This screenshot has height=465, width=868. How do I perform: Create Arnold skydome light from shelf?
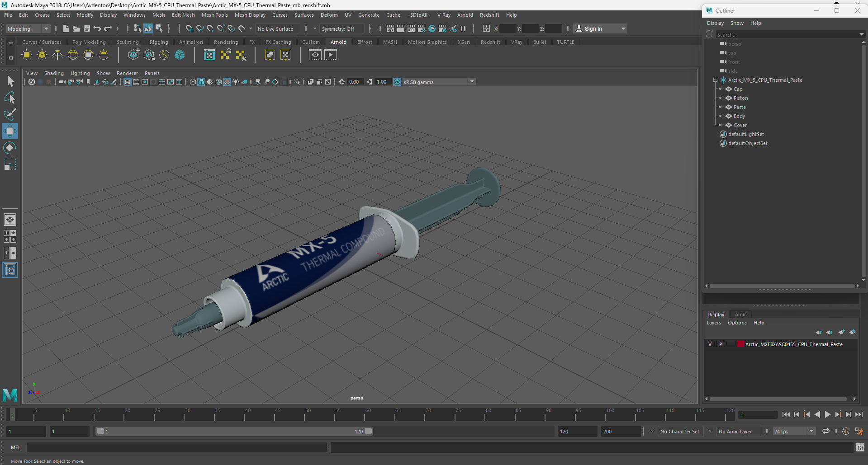(73, 55)
